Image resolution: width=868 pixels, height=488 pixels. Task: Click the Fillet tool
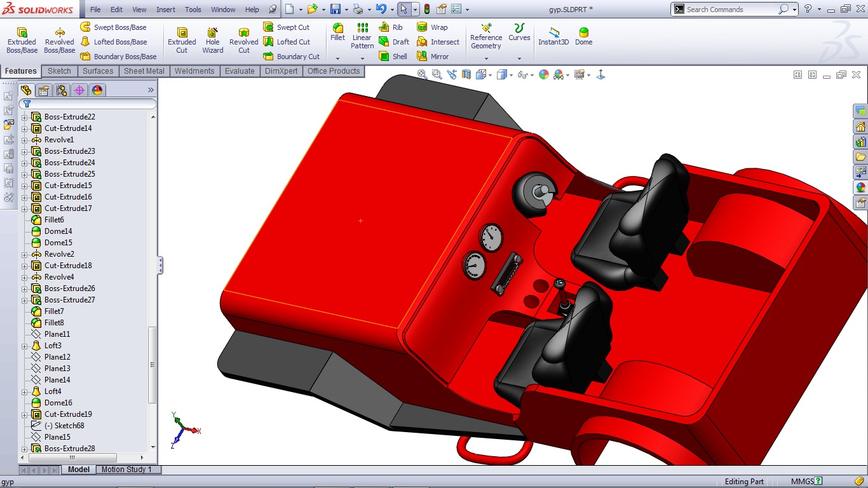338,32
